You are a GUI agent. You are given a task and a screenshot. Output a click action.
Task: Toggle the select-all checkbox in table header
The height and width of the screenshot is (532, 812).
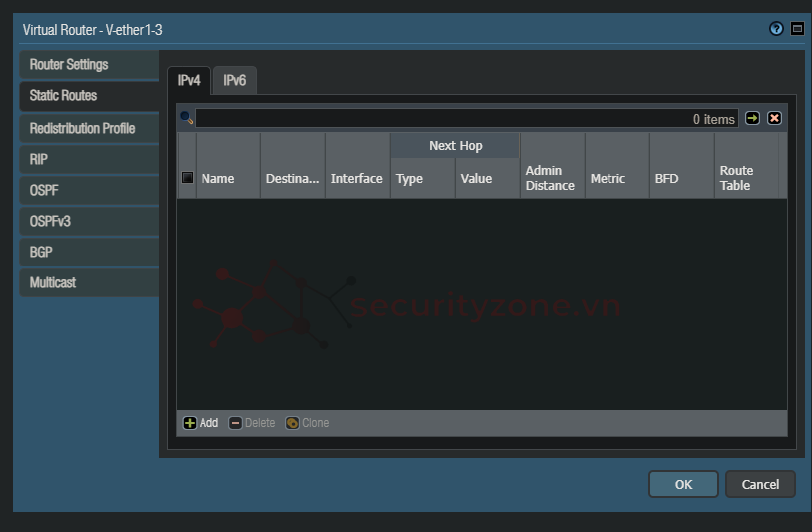(x=187, y=178)
